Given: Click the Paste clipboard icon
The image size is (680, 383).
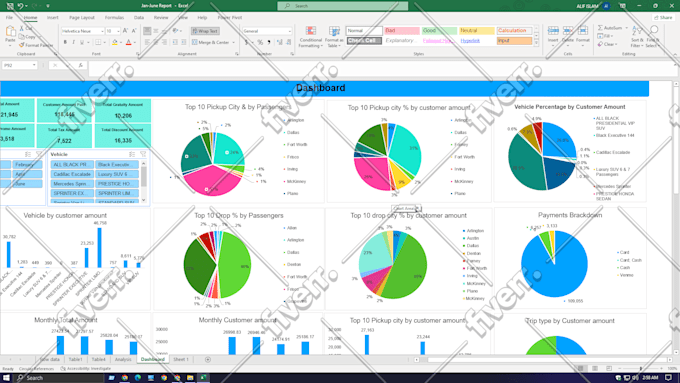Looking at the screenshot, I should pos(10,32).
